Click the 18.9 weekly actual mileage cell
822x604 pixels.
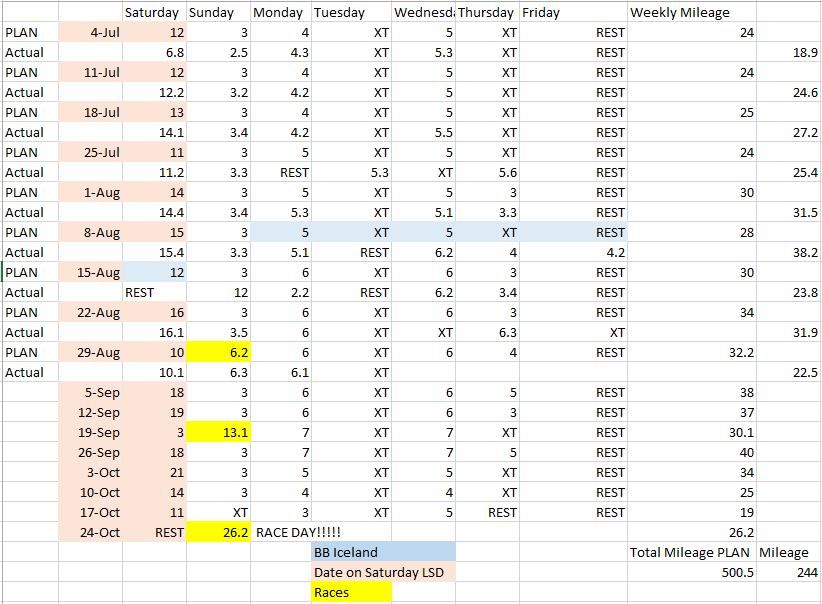pyautogui.click(x=789, y=52)
